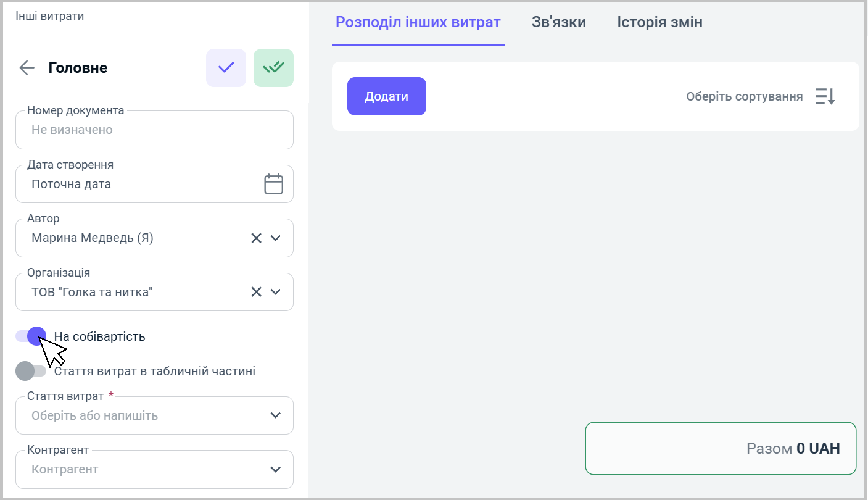Viewport: 868px width, 500px height.
Task: Switch to the Історія змін tab
Action: [x=659, y=23]
